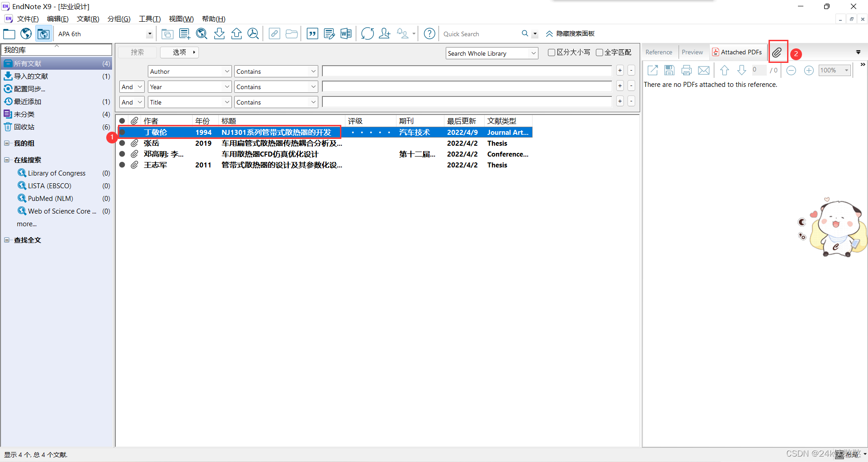Open the Year search field dropdown

[x=227, y=87]
